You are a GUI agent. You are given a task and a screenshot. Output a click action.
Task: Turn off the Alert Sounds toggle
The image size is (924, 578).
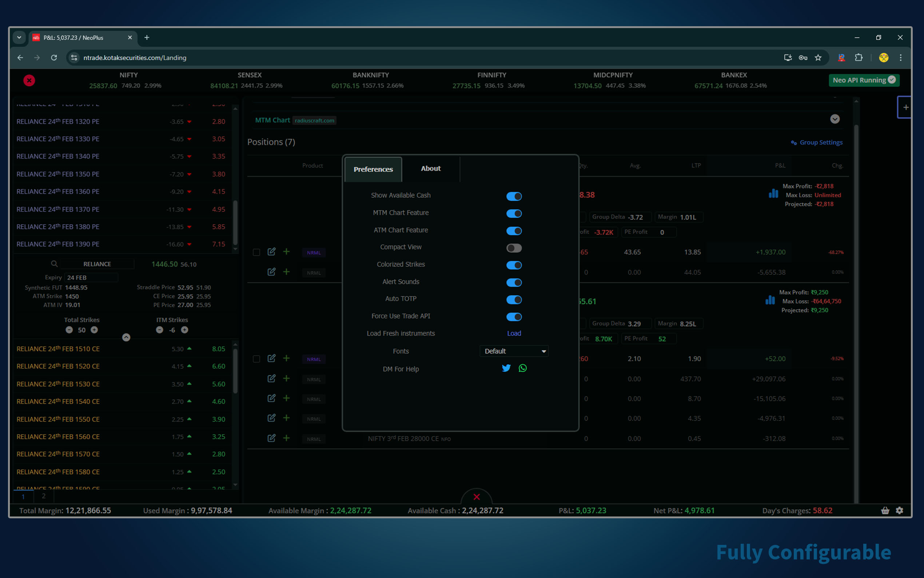click(x=514, y=282)
